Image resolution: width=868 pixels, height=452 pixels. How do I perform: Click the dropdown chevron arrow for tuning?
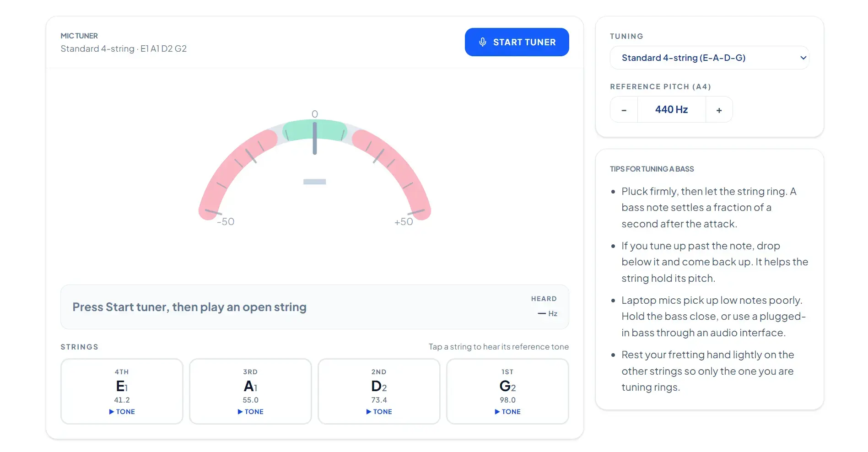click(x=803, y=58)
